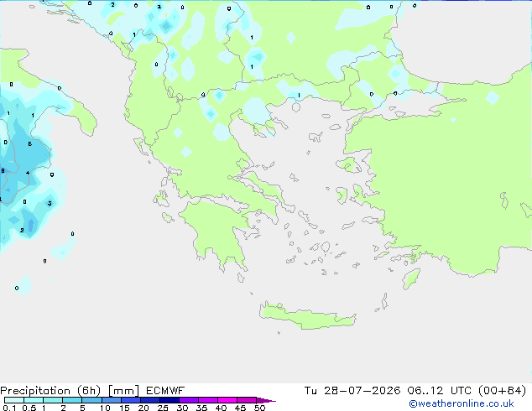532x411 pixels.
Task: Select the 2–5 mm legend swatch
Action: tap(72, 400)
